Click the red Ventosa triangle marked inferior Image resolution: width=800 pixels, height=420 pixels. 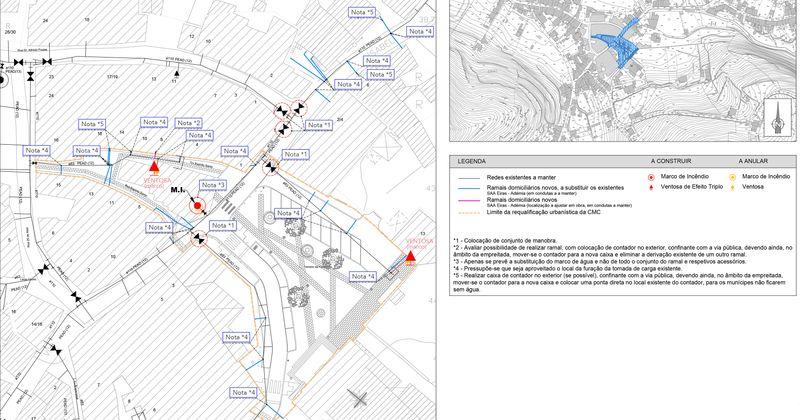410,257
